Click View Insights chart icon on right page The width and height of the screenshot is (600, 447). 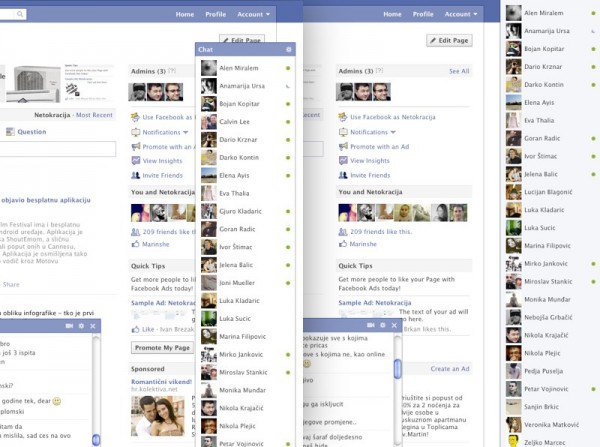click(x=343, y=161)
